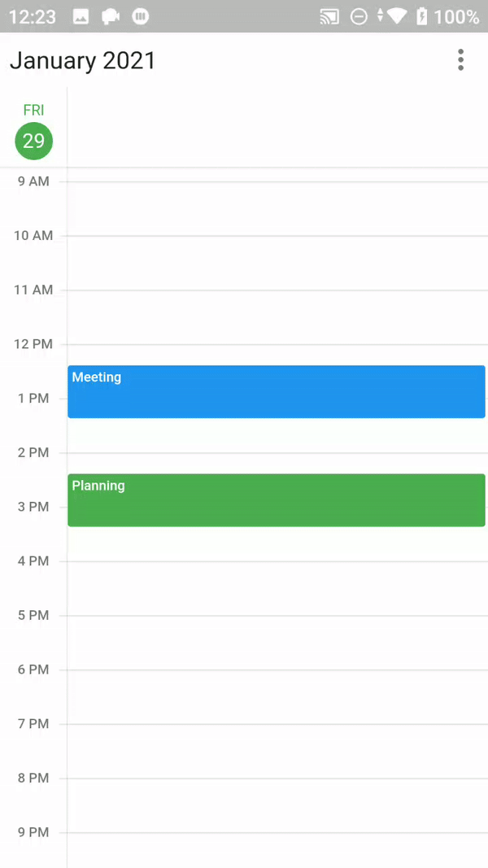Tap the FRI day label
488x868 pixels.
(33, 109)
